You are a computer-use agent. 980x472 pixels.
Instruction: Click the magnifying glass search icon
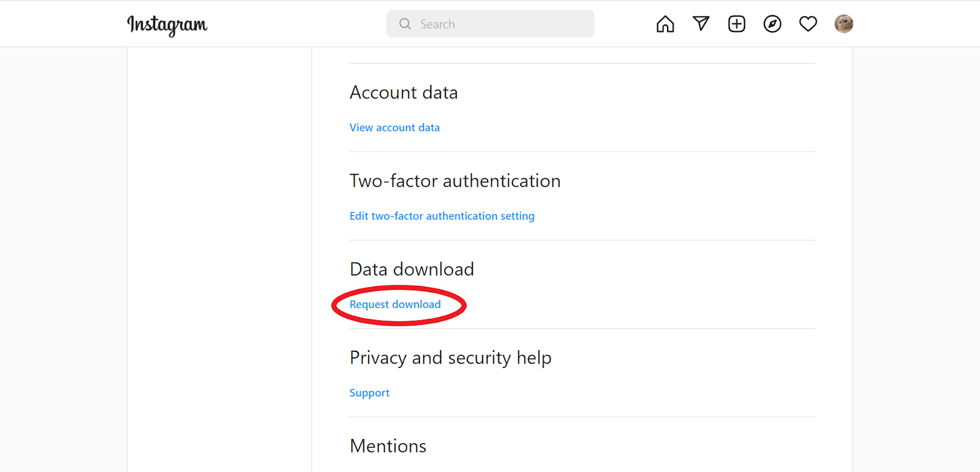(x=405, y=24)
